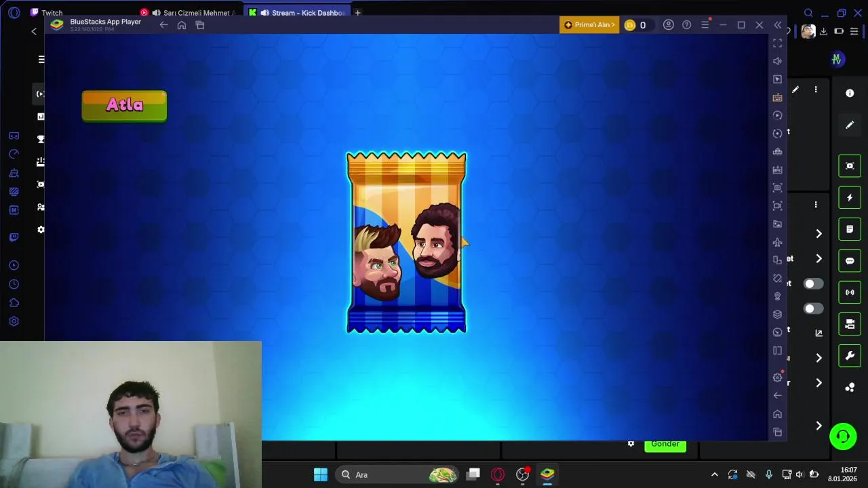Skip the animation with the Atla button

coord(124,106)
